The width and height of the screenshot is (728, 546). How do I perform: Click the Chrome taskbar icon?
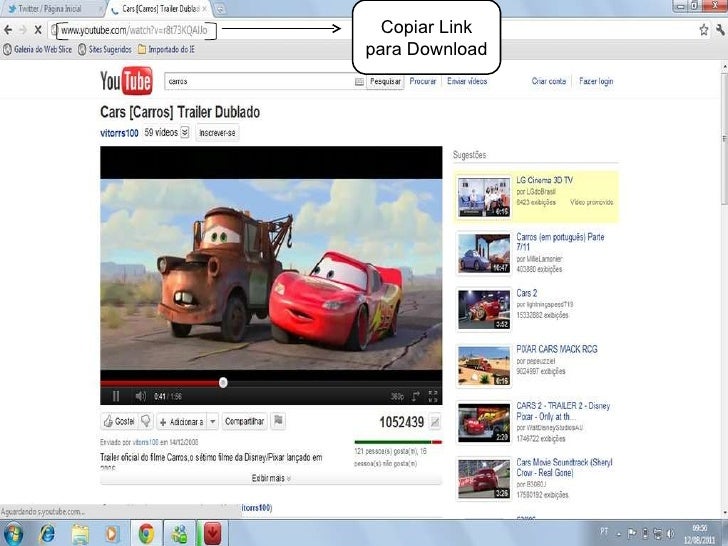pyautogui.click(x=146, y=534)
